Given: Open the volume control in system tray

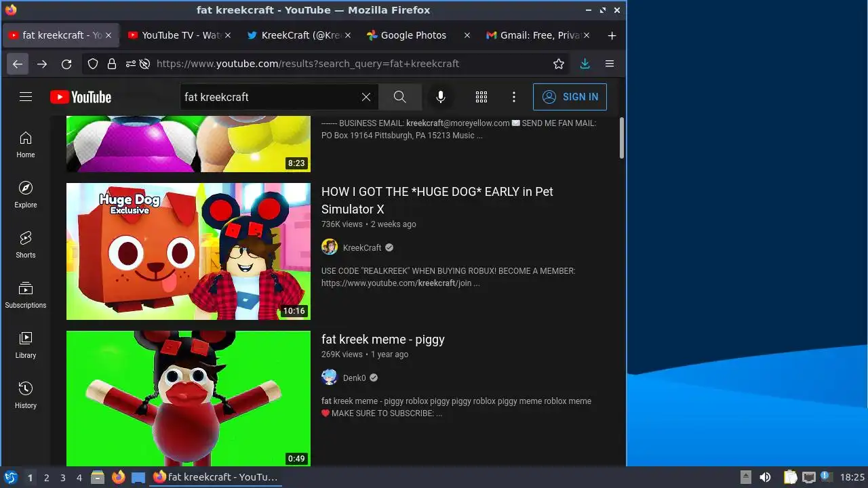Looking at the screenshot, I should click(765, 477).
